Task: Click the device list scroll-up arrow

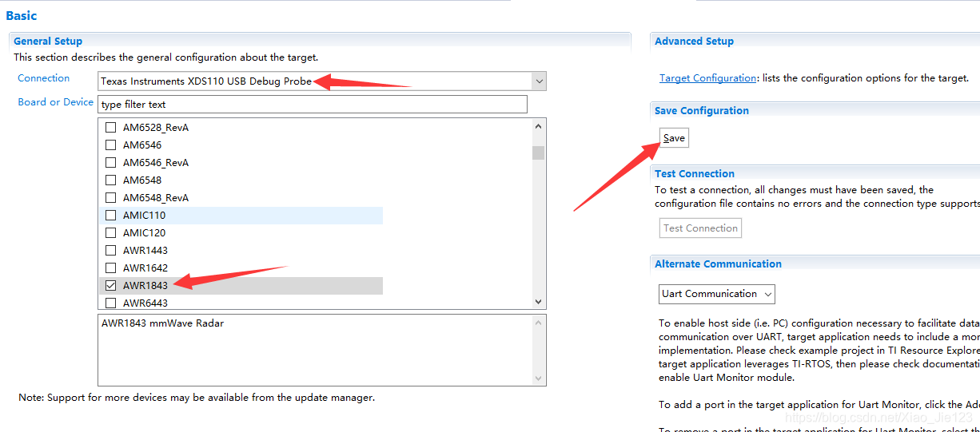Action: (539, 126)
